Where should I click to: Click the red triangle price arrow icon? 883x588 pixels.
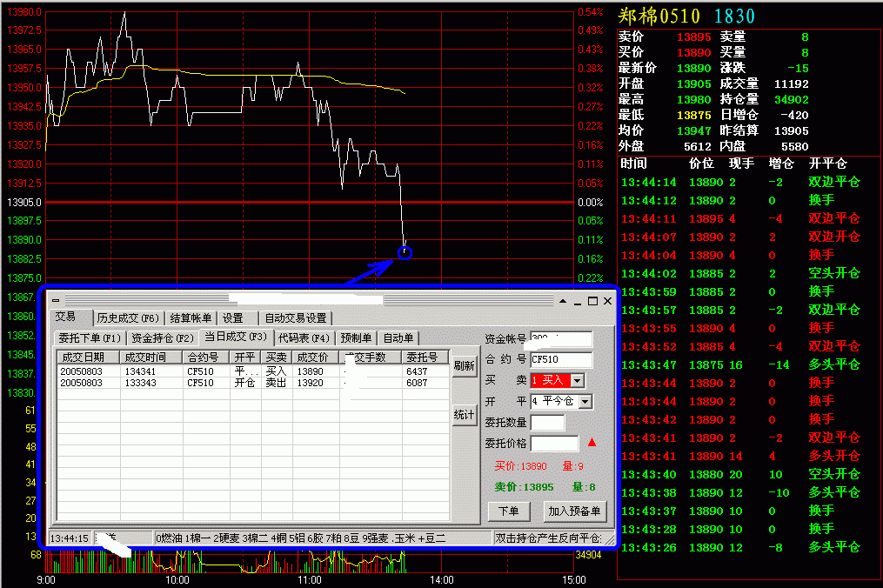[x=592, y=443]
